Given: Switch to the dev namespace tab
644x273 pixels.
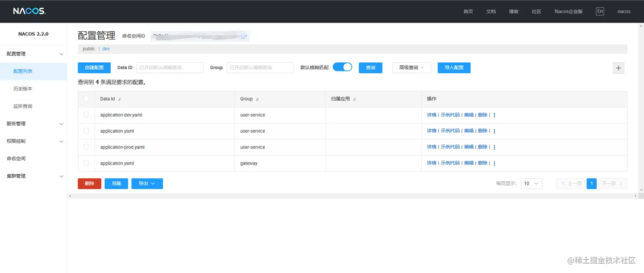Looking at the screenshot, I should pyautogui.click(x=106, y=49).
